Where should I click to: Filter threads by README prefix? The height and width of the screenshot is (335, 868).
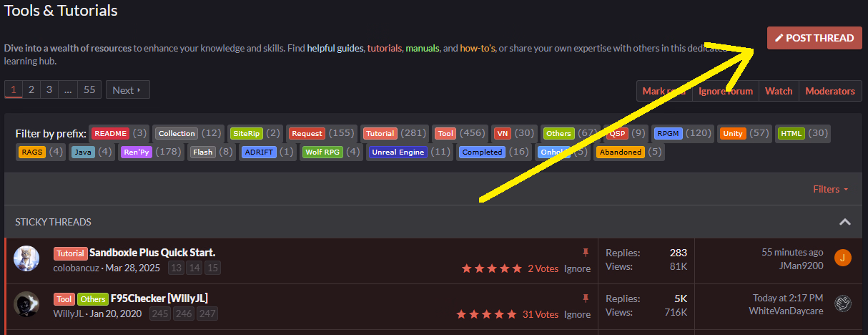coord(109,133)
